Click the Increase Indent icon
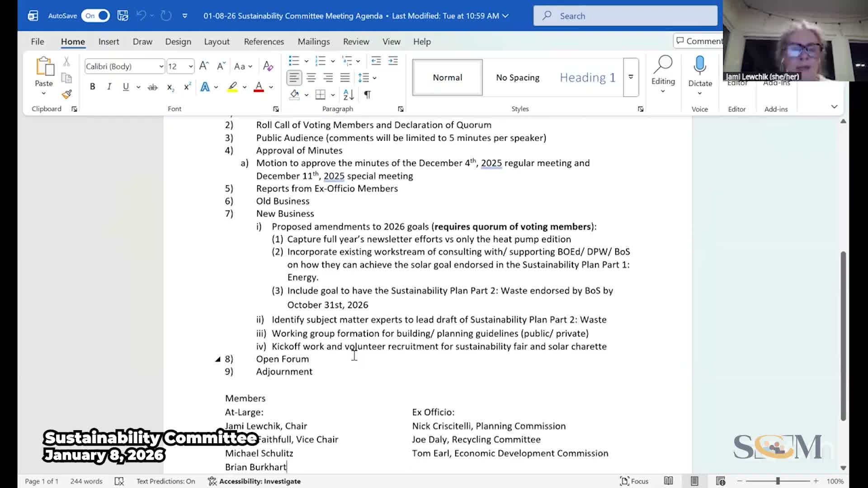 coord(393,61)
